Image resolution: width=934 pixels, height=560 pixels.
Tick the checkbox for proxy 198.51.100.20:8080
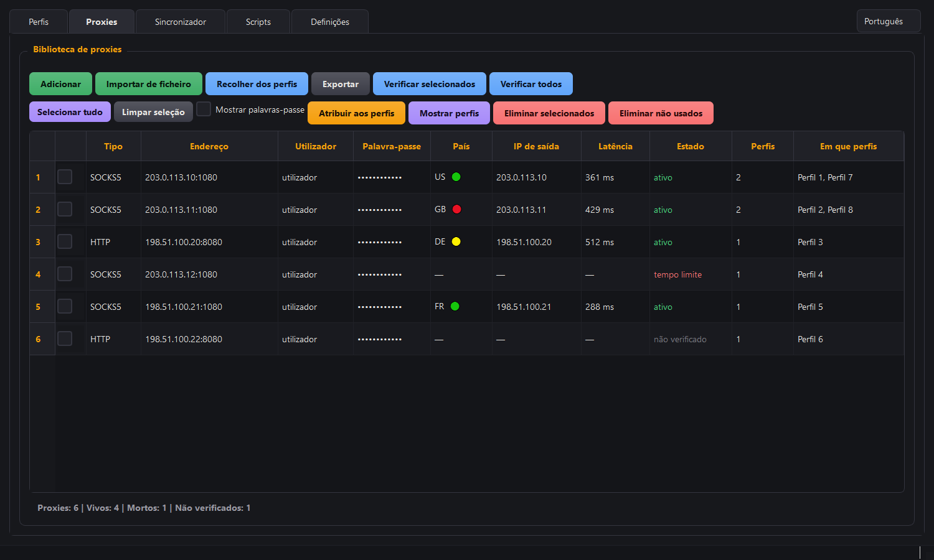65,241
